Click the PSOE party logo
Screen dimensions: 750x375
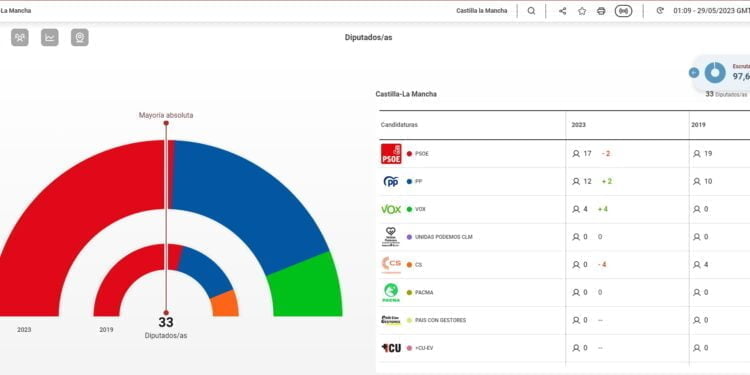(x=391, y=154)
